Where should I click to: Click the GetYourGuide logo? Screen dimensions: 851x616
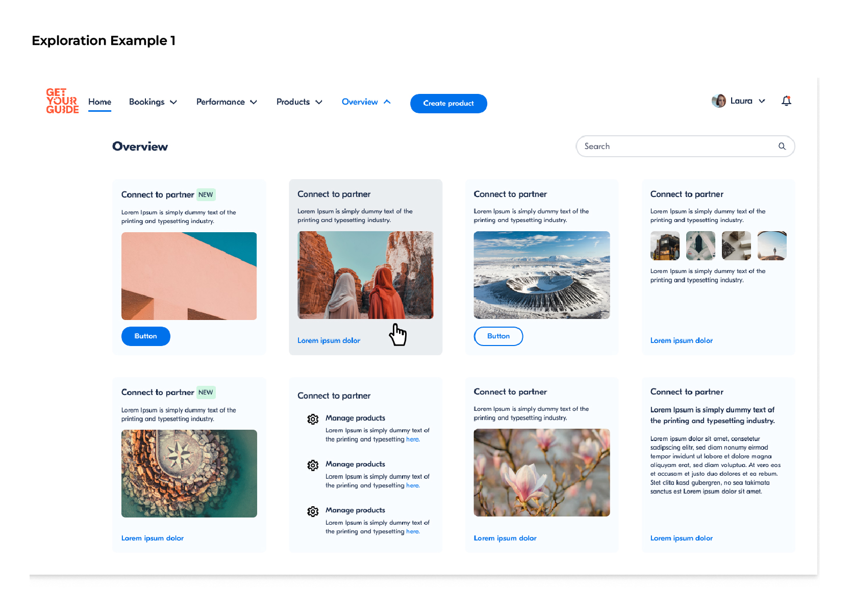click(x=62, y=101)
